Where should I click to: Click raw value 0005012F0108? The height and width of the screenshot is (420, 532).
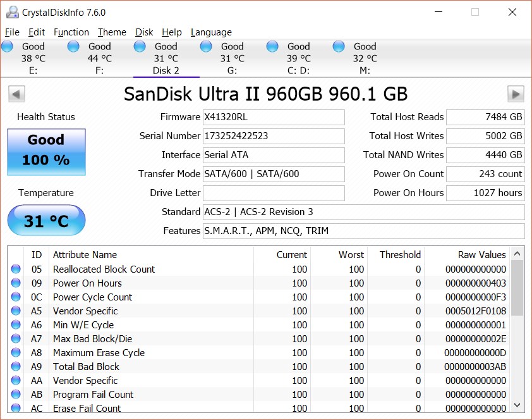(476, 311)
